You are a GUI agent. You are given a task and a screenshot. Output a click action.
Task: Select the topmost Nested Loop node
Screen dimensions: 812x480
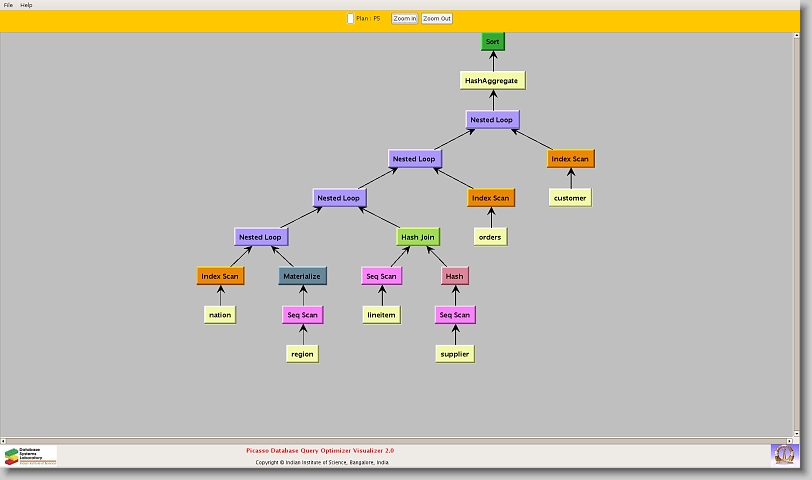pyautogui.click(x=492, y=120)
